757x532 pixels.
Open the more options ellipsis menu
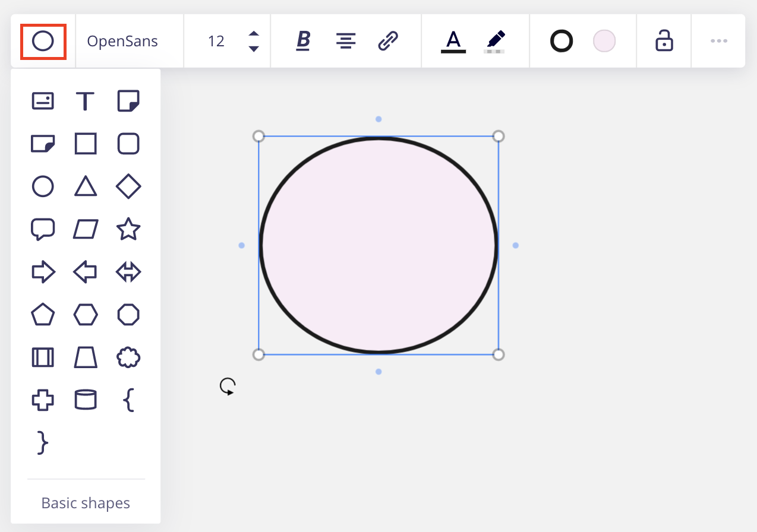718,41
